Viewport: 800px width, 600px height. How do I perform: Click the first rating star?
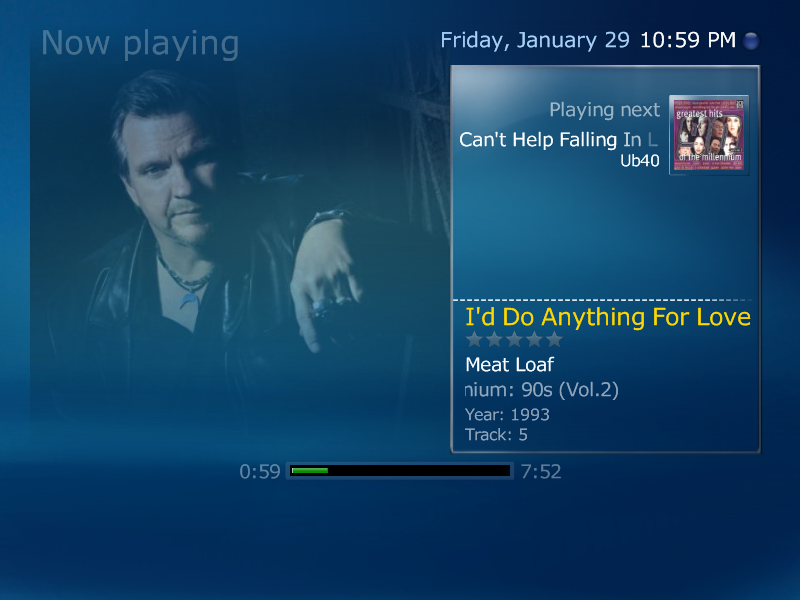pos(474,339)
